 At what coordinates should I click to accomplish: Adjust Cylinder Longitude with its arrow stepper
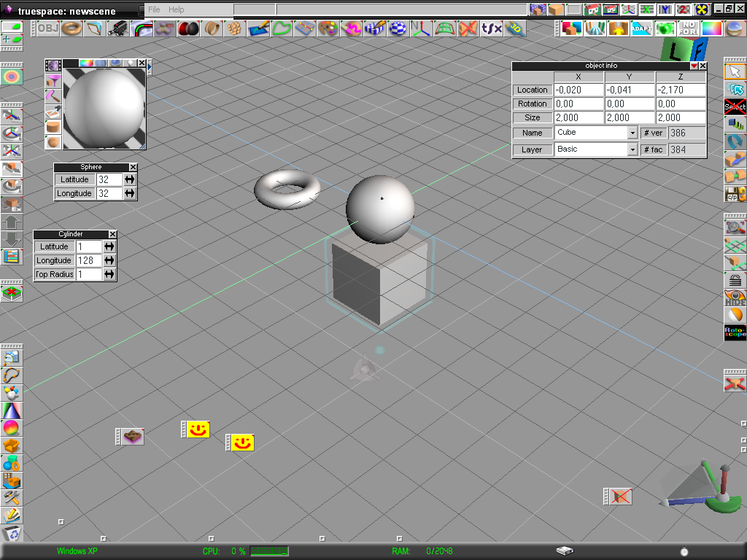[109, 260]
